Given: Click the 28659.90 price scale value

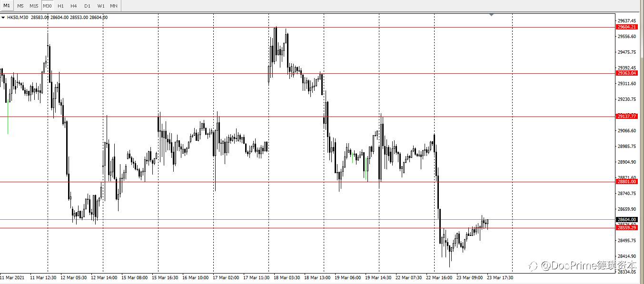Looking at the screenshot, I should click(627, 209).
